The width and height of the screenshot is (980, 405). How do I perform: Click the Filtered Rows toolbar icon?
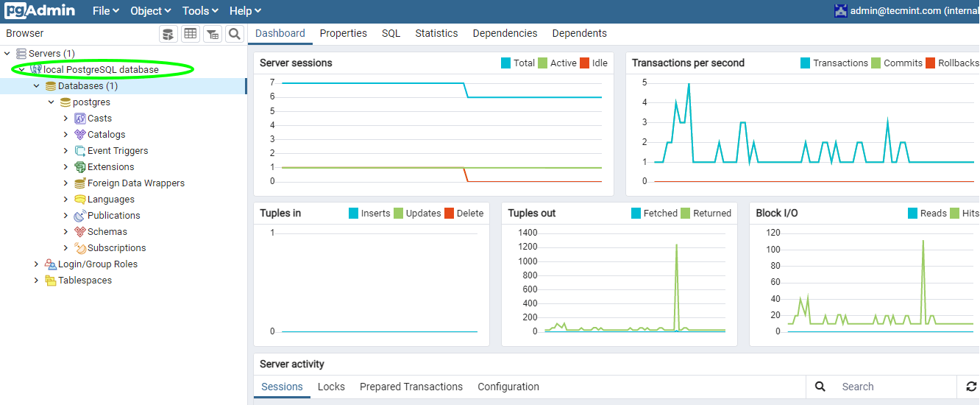coord(213,34)
